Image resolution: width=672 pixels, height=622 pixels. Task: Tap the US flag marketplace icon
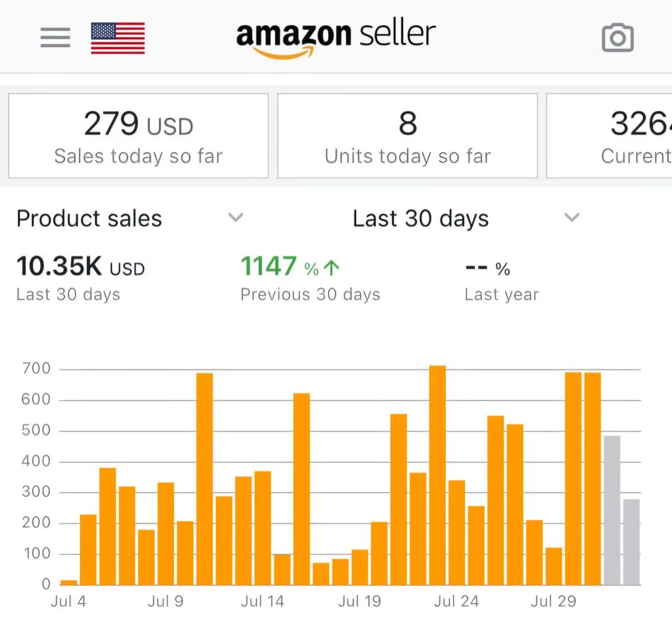click(118, 38)
